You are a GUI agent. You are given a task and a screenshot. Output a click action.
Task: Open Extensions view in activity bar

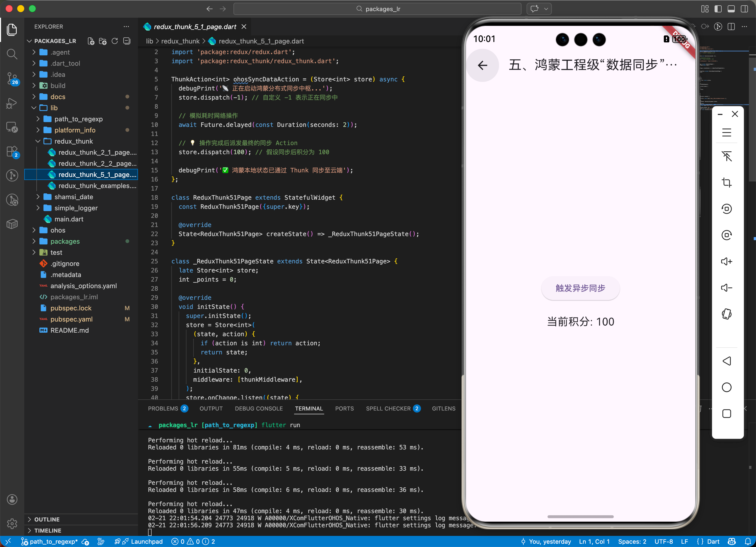coord(12,152)
